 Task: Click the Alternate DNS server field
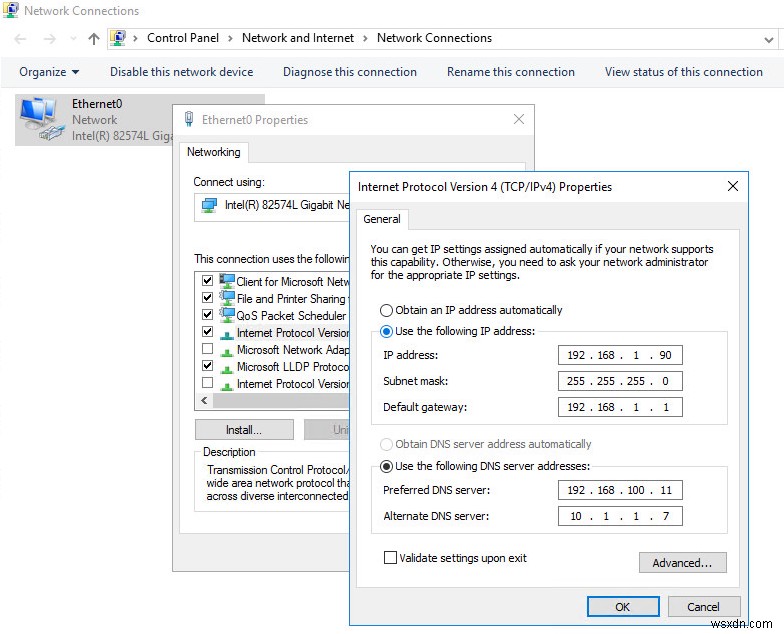click(620, 516)
